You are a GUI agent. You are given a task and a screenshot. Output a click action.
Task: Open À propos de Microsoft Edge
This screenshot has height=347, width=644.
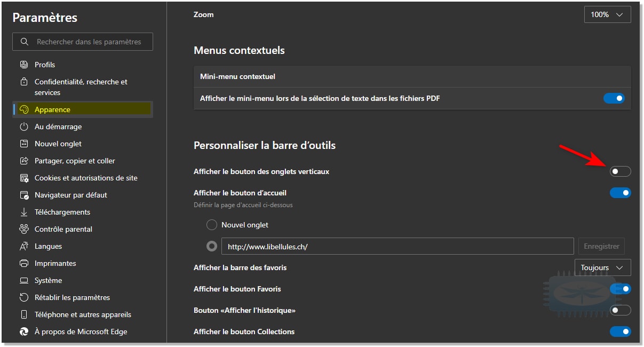pos(83,332)
